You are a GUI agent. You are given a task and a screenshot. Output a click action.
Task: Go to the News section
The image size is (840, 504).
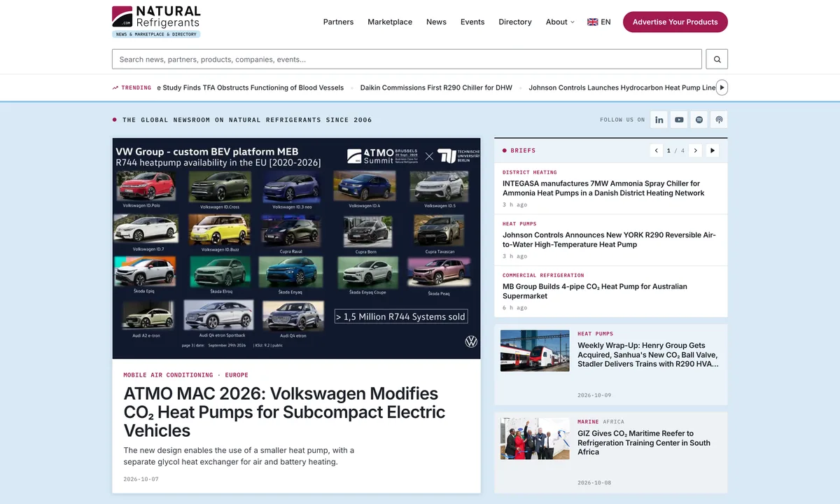[436, 22]
